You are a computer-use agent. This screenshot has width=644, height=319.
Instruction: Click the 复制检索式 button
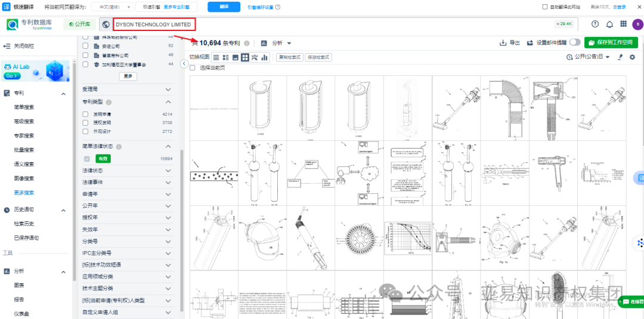290,57
